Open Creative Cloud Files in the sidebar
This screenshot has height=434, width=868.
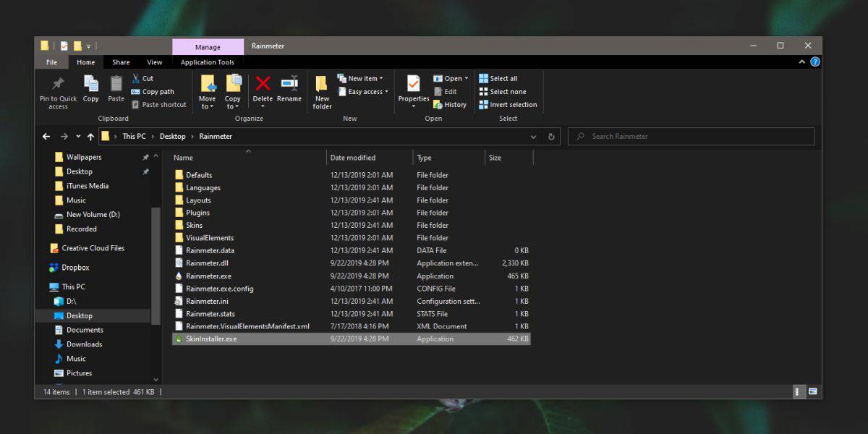click(x=93, y=248)
